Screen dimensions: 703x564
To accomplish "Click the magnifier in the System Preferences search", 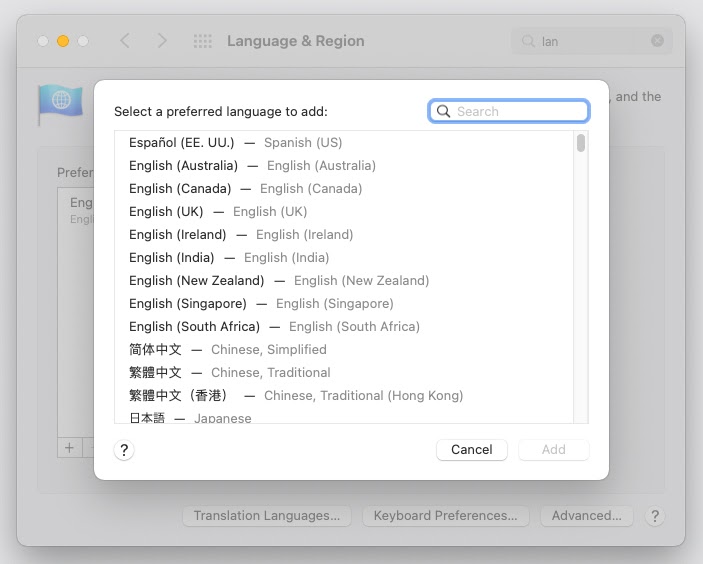I will (528, 41).
